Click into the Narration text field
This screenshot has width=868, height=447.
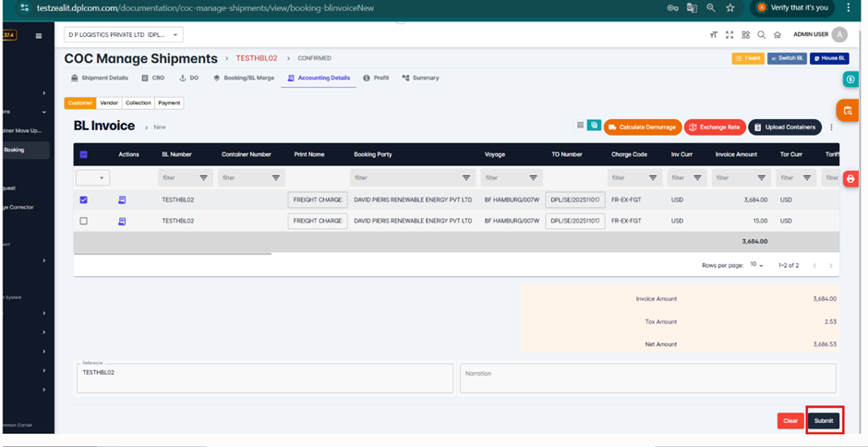coord(647,378)
